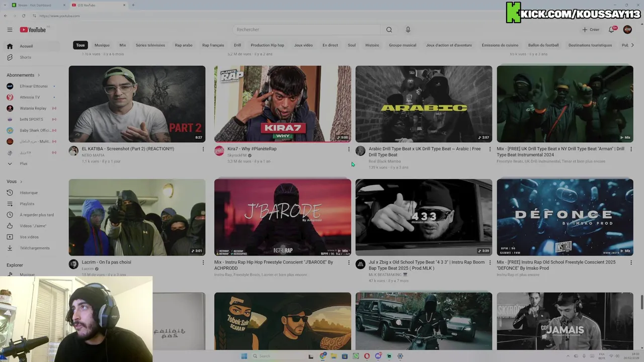Open Vos vidéos in sidebar
644x362 pixels.
[32, 237]
